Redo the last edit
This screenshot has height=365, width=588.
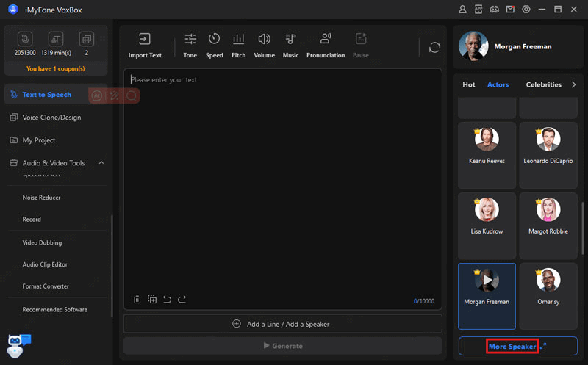click(182, 300)
